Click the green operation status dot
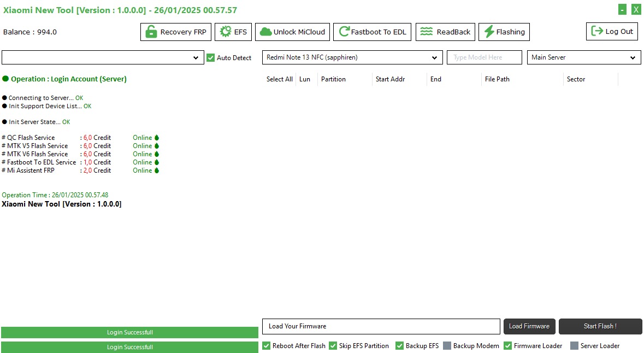 5,79
